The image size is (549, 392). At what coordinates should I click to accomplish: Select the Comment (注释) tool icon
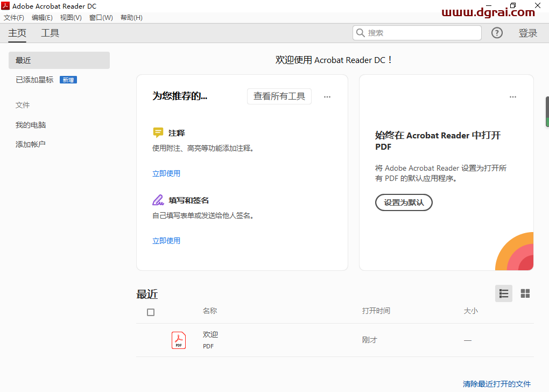coord(158,132)
